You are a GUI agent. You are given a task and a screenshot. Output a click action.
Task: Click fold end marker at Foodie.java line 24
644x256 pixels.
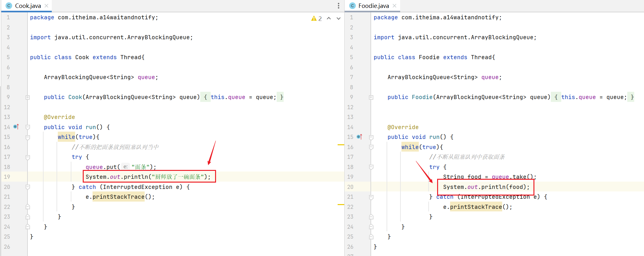tap(371, 227)
